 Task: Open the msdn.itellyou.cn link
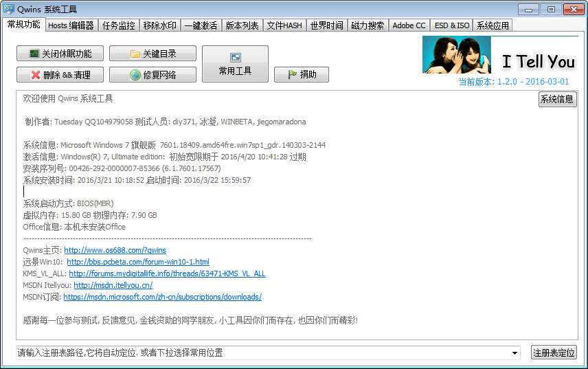coord(113,285)
